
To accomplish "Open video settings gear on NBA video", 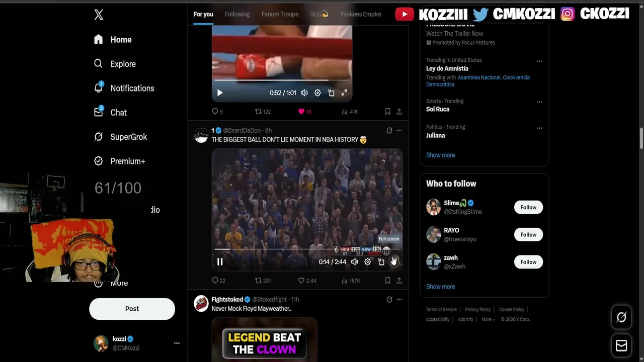I will coord(368,261).
